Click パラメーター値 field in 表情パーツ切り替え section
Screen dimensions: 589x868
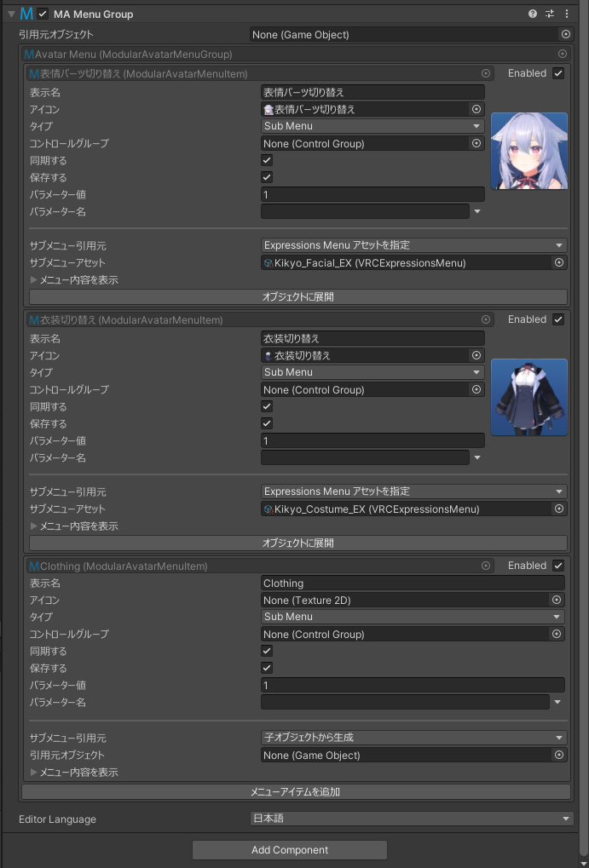click(x=372, y=194)
